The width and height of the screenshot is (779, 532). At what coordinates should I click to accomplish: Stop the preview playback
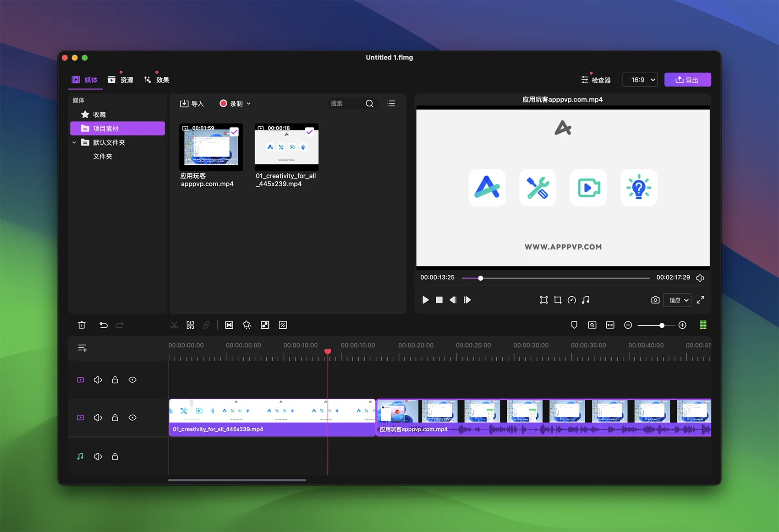pos(439,300)
